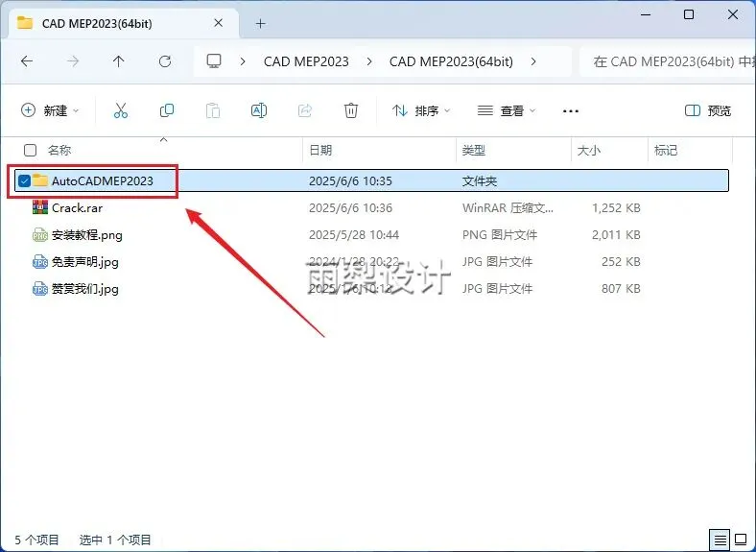Add a new tab with plus button

(x=260, y=23)
